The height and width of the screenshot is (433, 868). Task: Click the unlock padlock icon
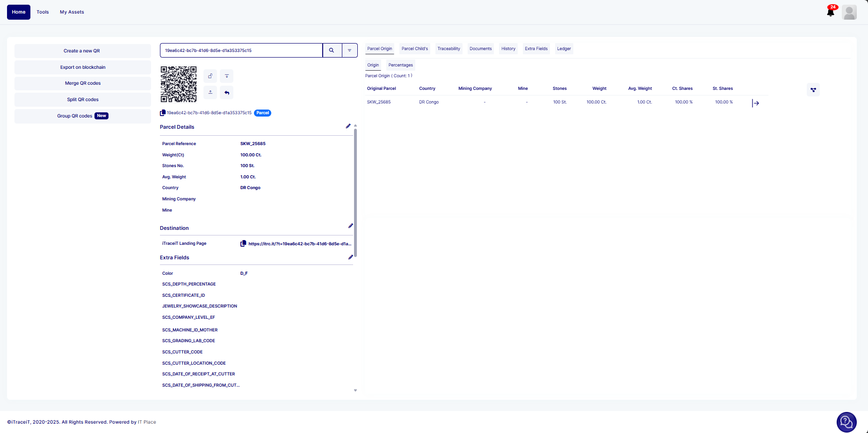coord(210,76)
